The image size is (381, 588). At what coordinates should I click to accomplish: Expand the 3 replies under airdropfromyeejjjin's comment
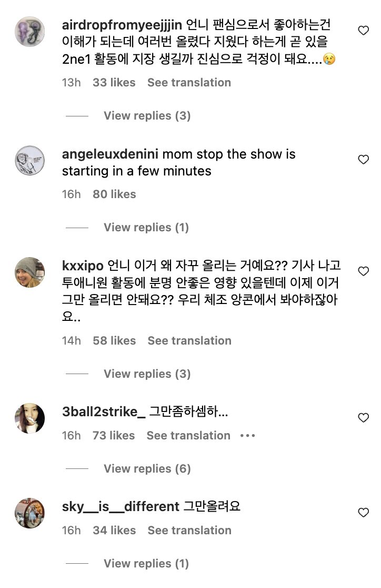(x=147, y=116)
